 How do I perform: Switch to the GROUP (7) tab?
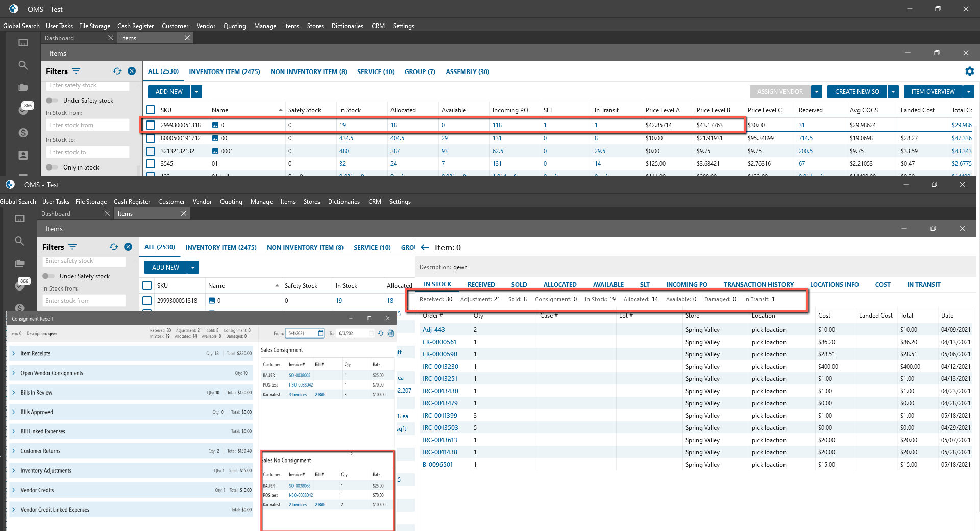pyautogui.click(x=420, y=72)
